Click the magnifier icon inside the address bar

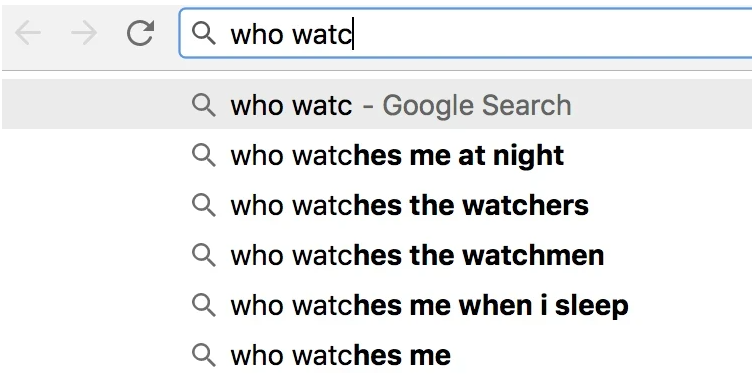point(203,34)
